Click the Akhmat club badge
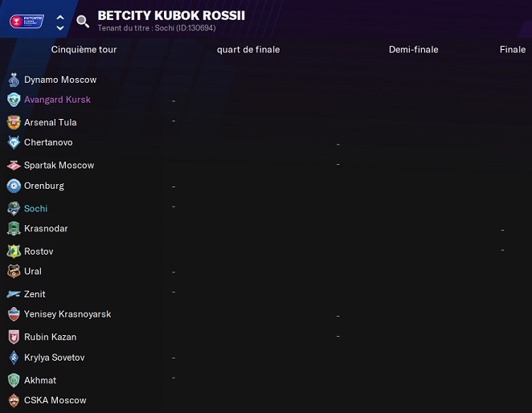Viewport: 532px width, 413px height. point(14,380)
